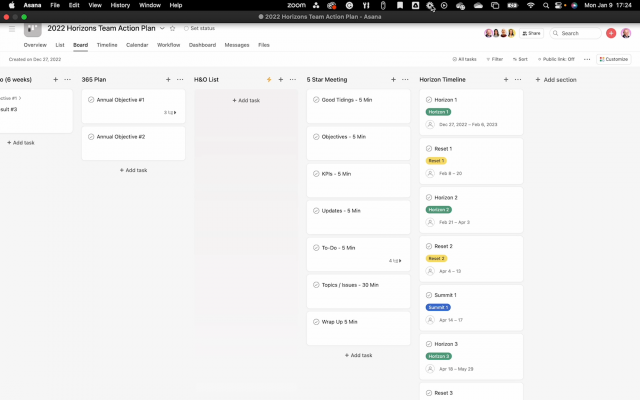Open 5 Star Meeting section more options
Viewport: 640px width, 400px height.
pyautogui.click(x=405, y=80)
